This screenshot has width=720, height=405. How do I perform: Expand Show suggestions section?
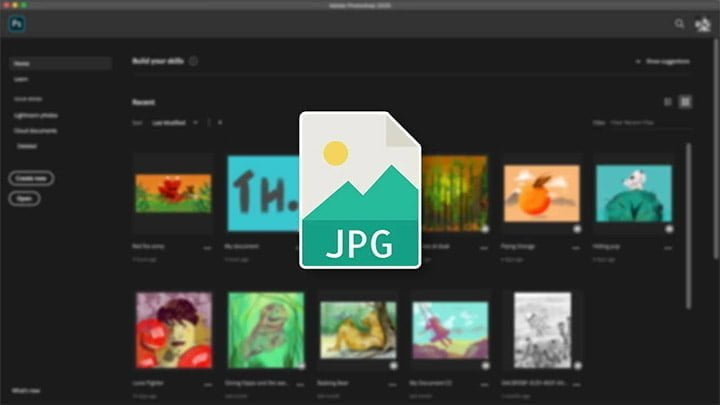tap(663, 61)
